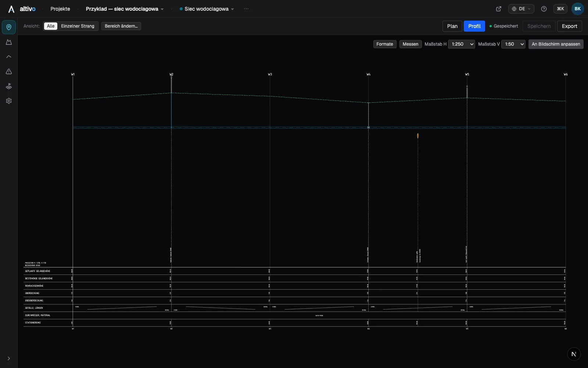Image resolution: width=588 pixels, height=368 pixels.
Task: Open the Siec wodociagowa network dropdown
Action: pos(207,9)
